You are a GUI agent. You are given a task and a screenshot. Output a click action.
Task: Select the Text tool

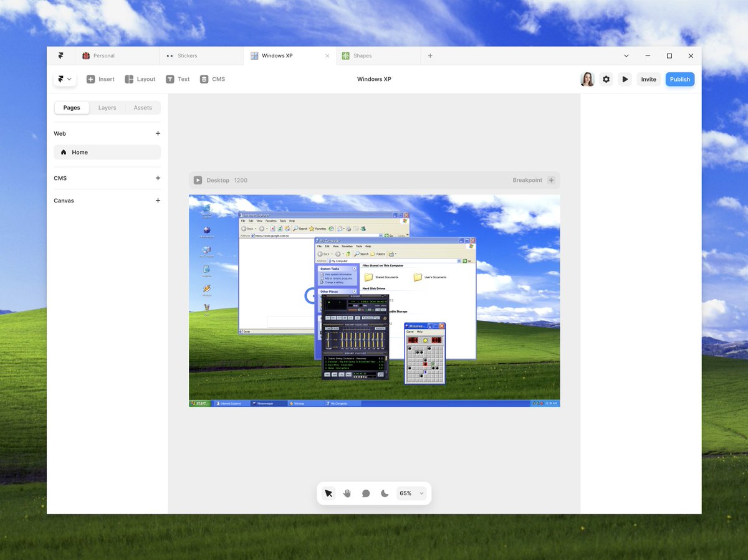pyautogui.click(x=178, y=79)
